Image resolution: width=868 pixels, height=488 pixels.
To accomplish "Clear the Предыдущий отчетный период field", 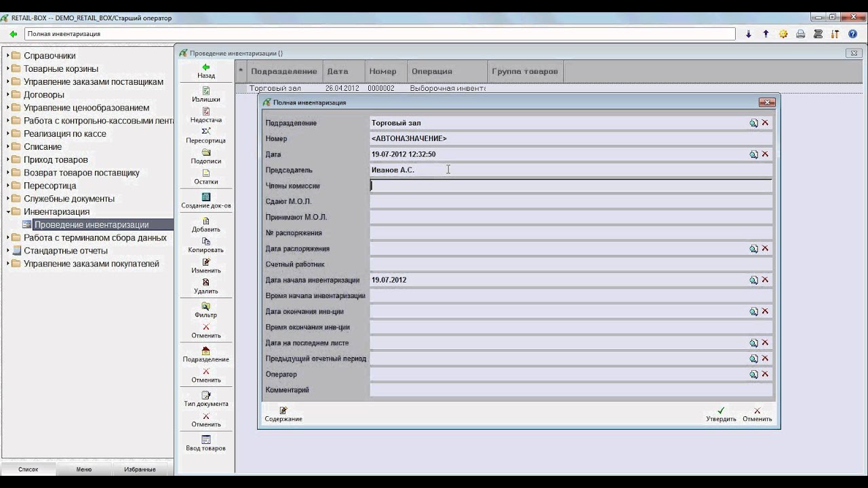I will (x=765, y=359).
